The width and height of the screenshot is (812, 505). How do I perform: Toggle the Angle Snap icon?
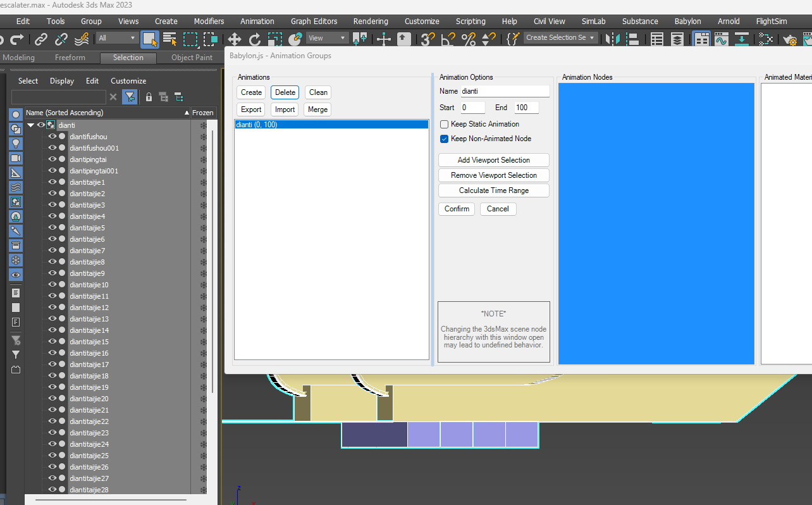[448, 39]
